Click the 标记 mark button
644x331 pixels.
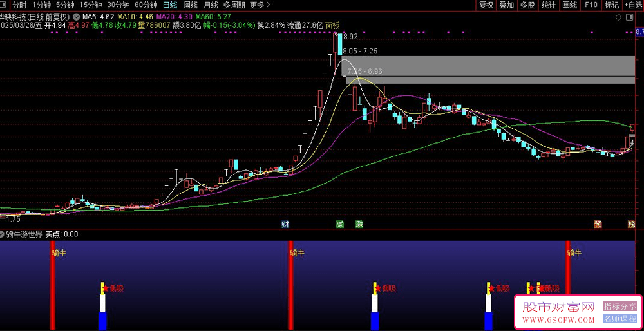click(612, 5)
